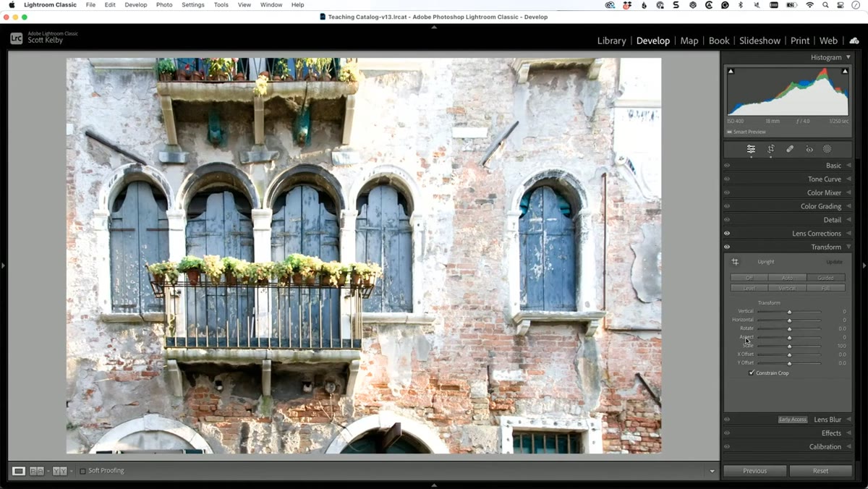Open the Settings menu

(x=192, y=5)
